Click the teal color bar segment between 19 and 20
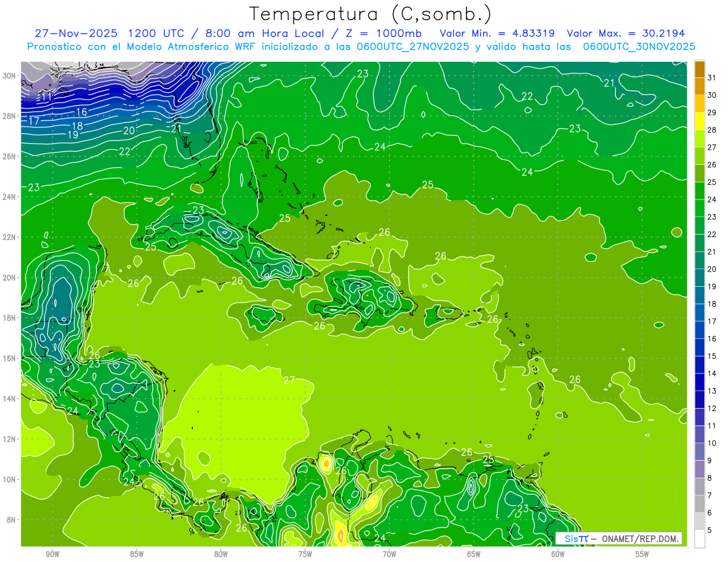This screenshot has height=562, width=728. pyautogui.click(x=699, y=278)
